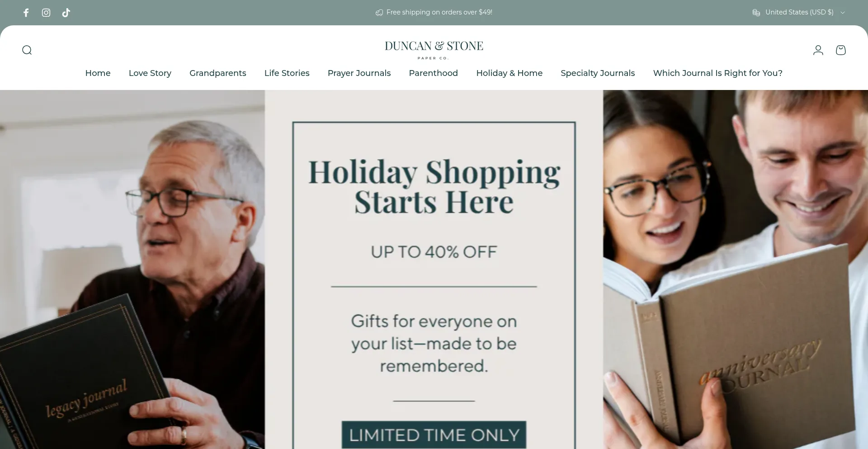The width and height of the screenshot is (868, 449).
Task: Open the Prayer Journals menu
Action: (359, 73)
